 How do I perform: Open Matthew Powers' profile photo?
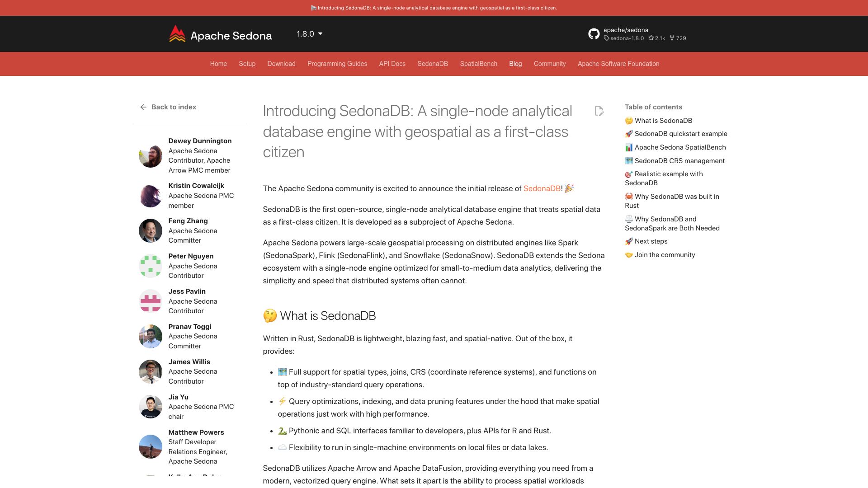[151, 447]
